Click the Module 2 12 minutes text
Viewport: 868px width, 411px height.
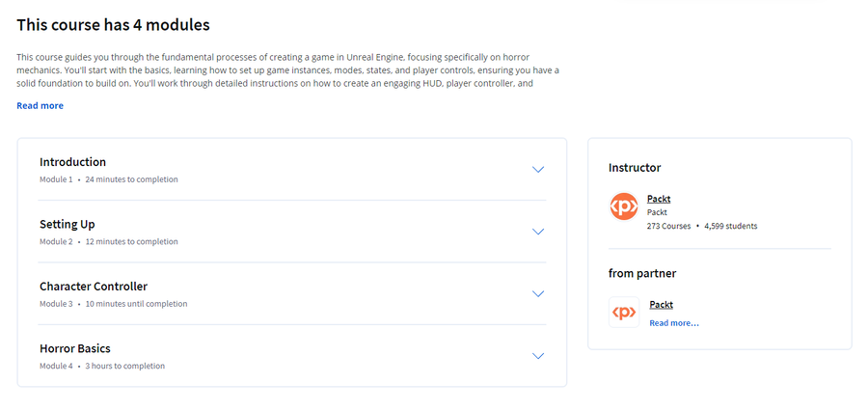108,241
